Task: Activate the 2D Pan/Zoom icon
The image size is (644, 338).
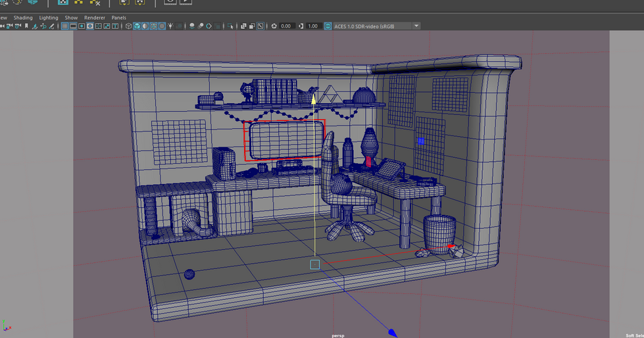Action: [43, 26]
